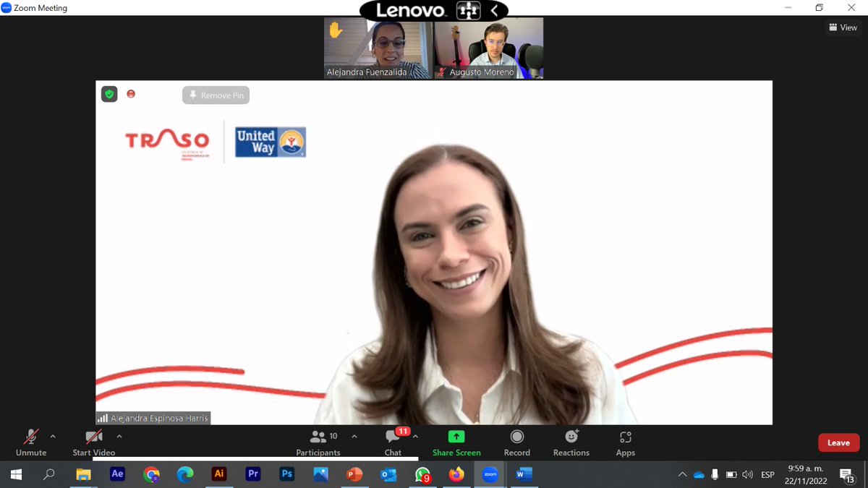868x488 pixels.
Task: Launch After Effects from taskbar
Action: 117,474
